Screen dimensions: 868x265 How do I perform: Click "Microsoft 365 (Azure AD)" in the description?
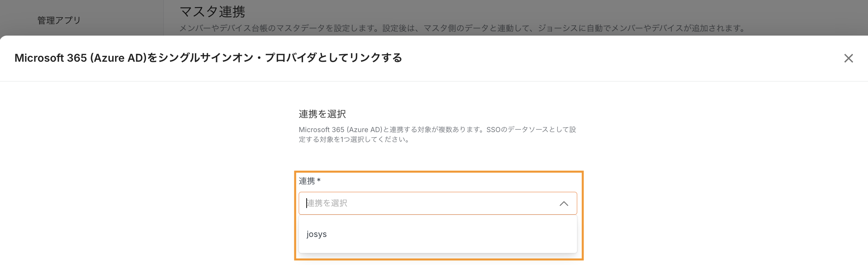click(340, 130)
